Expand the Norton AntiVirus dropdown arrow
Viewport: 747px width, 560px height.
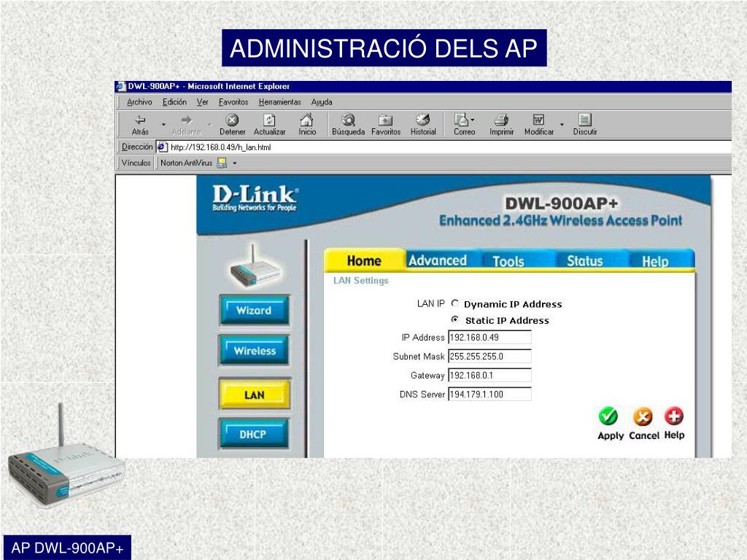pos(234,163)
